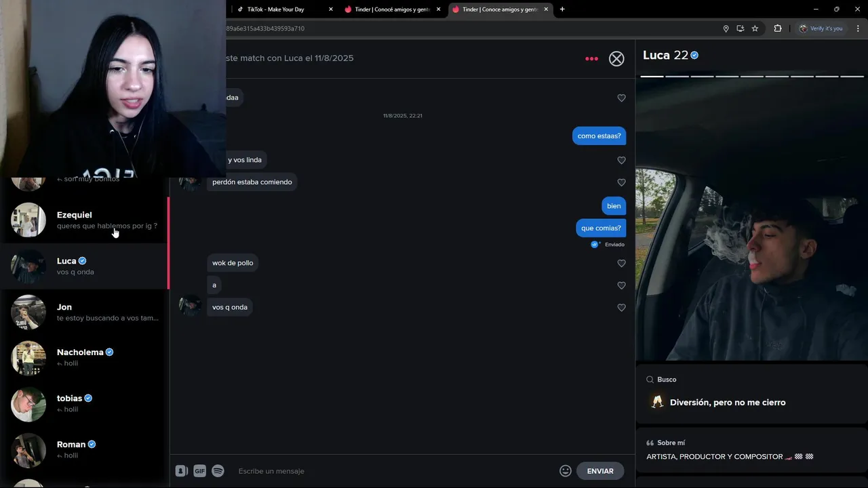Jump to the second photo progress segment
This screenshot has height=488, width=868.
(677, 77)
